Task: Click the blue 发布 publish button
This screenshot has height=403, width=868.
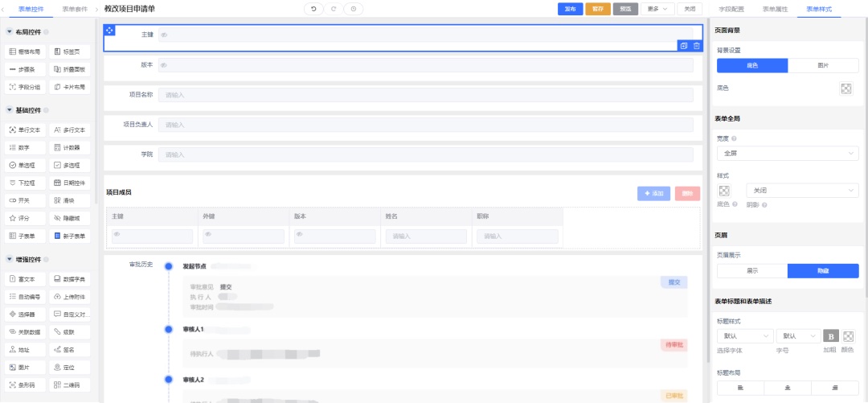Action: click(570, 9)
